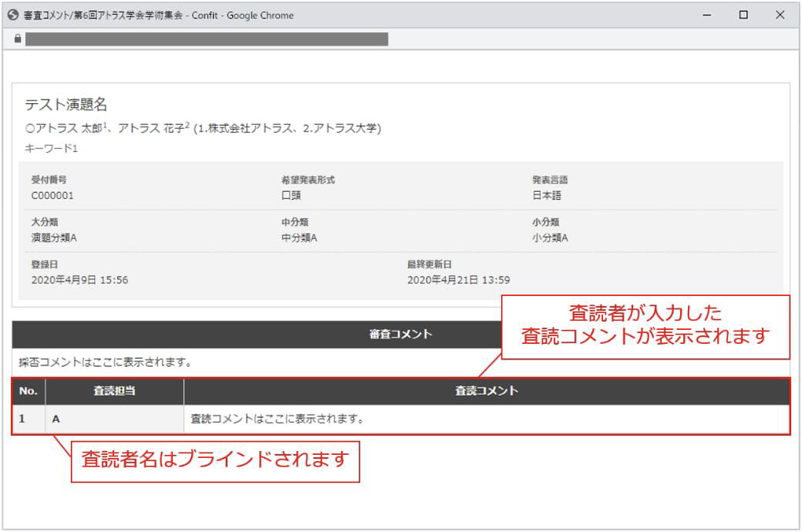
Task: Click the globe favicon in title bar
Action: (x=12, y=15)
